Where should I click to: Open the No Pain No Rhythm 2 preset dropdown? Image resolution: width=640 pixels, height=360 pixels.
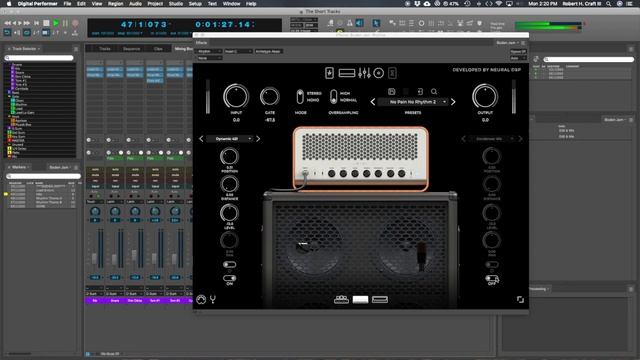pos(413,102)
